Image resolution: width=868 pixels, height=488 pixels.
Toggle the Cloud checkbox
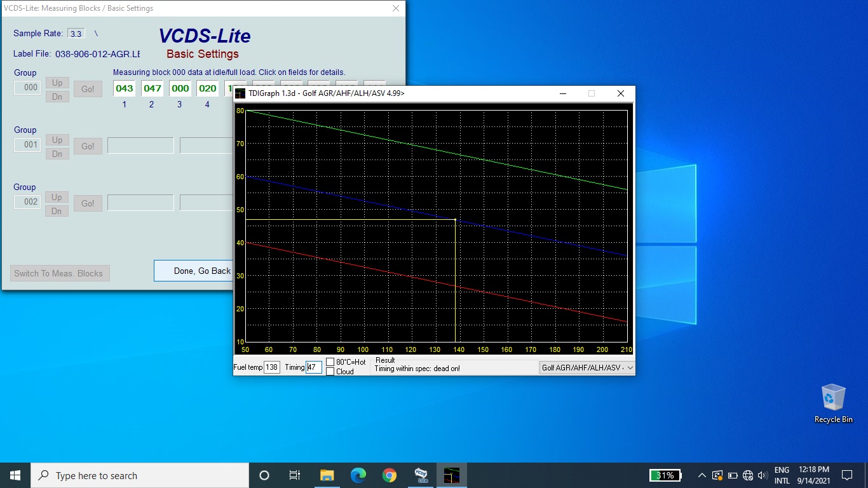[x=330, y=372]
